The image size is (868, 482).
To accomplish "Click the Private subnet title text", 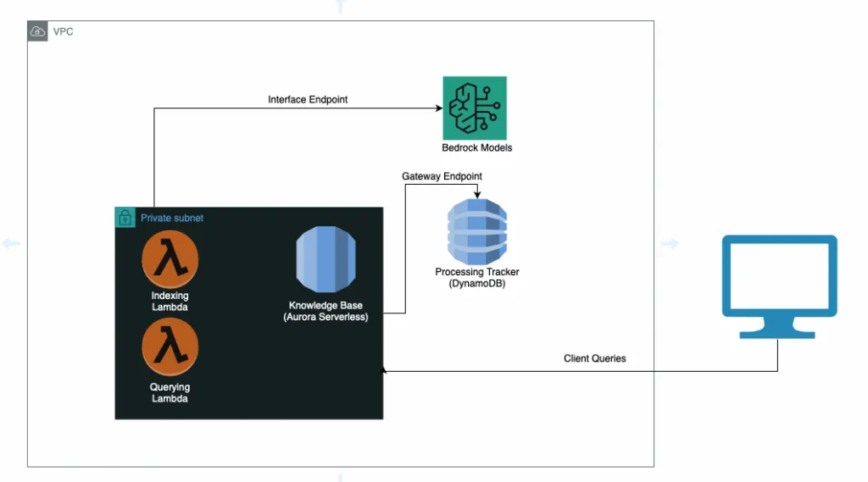I will coord(172,219).
